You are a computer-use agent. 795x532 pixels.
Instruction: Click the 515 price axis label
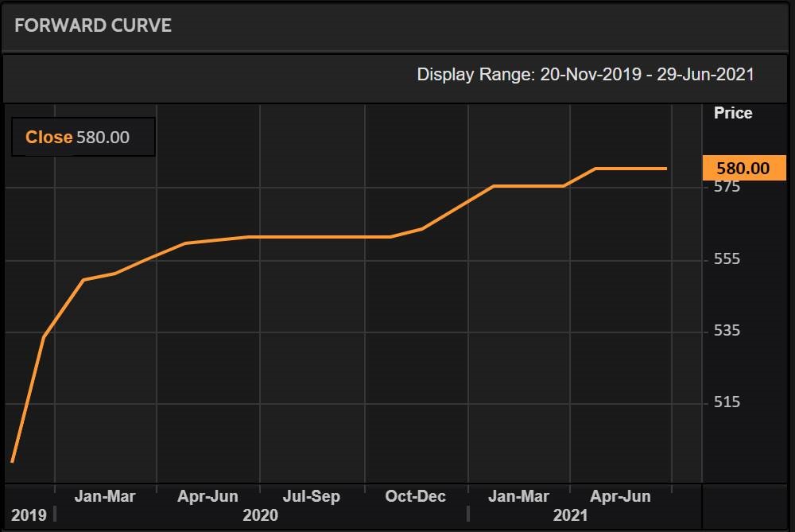pyautogui.click(x=727, y=402)
